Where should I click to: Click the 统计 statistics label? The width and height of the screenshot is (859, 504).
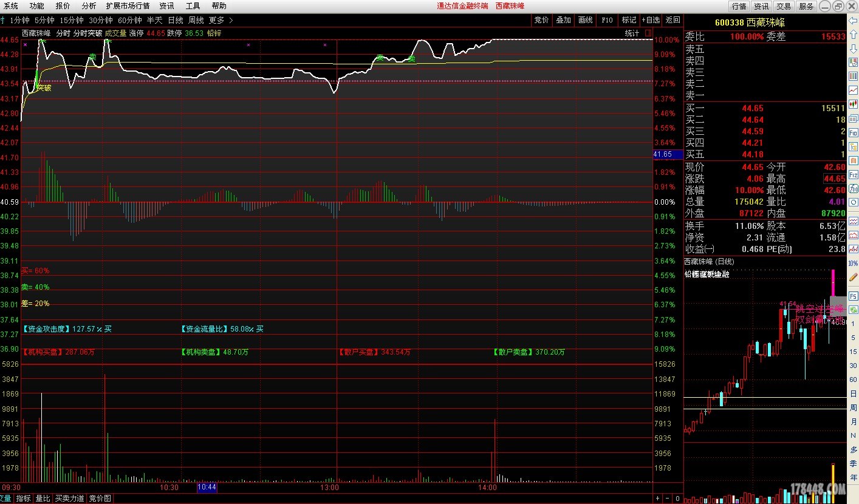point(632,33)
